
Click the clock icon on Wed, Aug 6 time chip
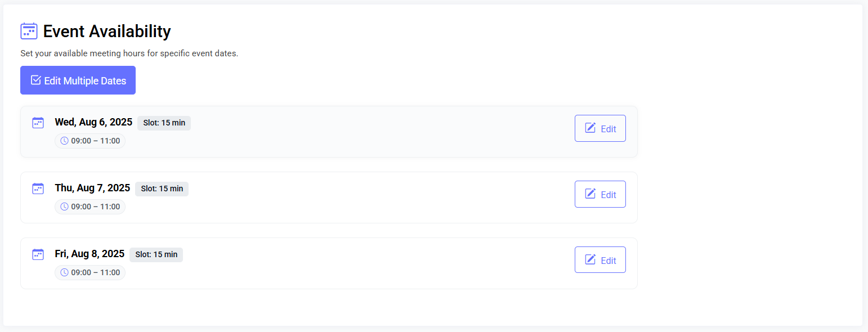click(x=64, y=141)
